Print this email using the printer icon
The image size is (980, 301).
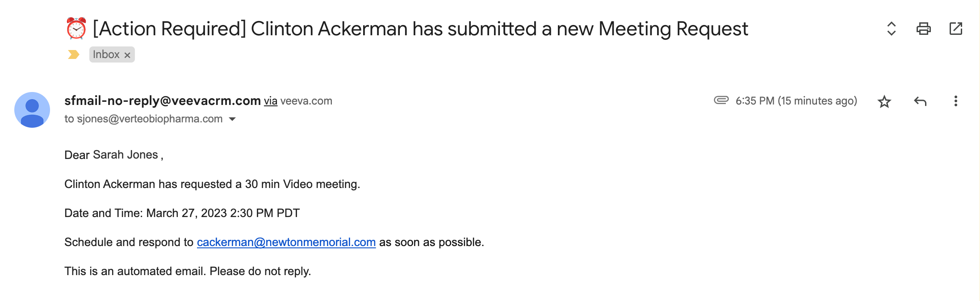tap(923, 29)
